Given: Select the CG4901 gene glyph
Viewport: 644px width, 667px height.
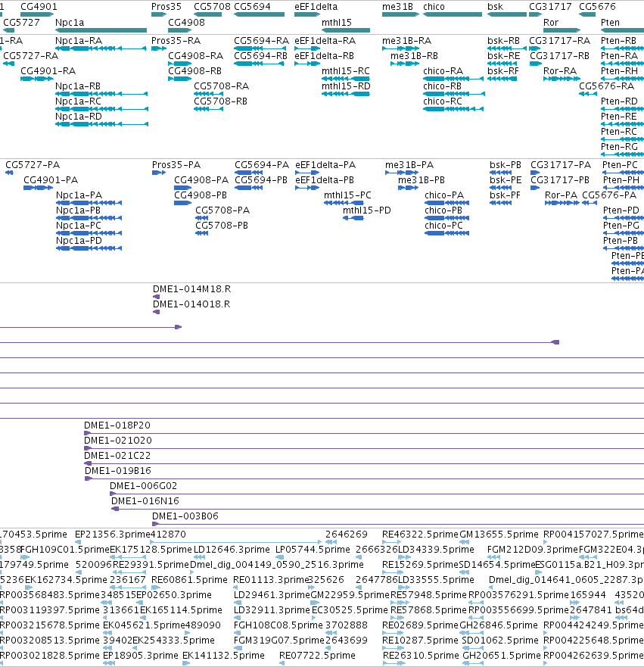Looking at the screenshot, I should 37,14.
